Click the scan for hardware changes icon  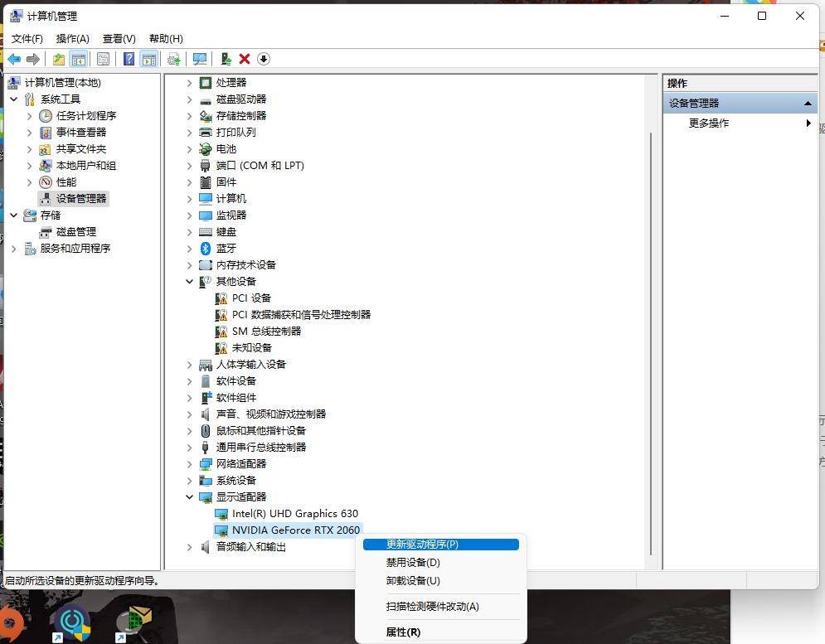(x=200, y=59)
